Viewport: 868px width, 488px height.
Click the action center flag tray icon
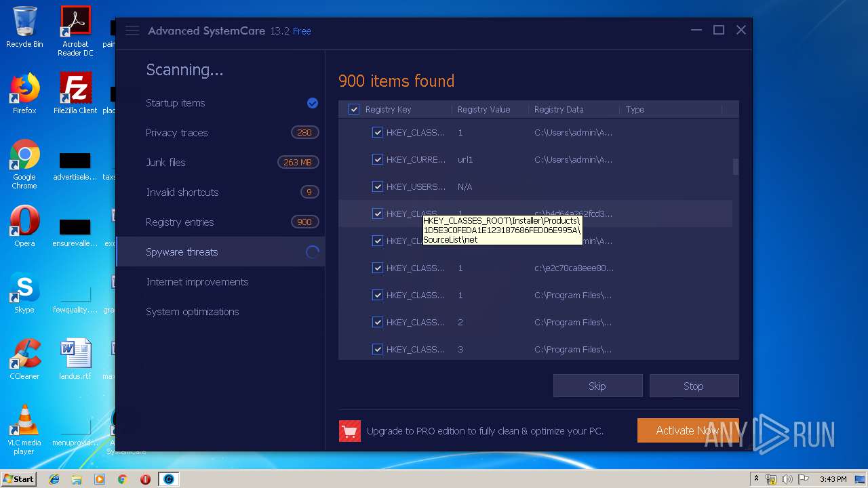805,479
